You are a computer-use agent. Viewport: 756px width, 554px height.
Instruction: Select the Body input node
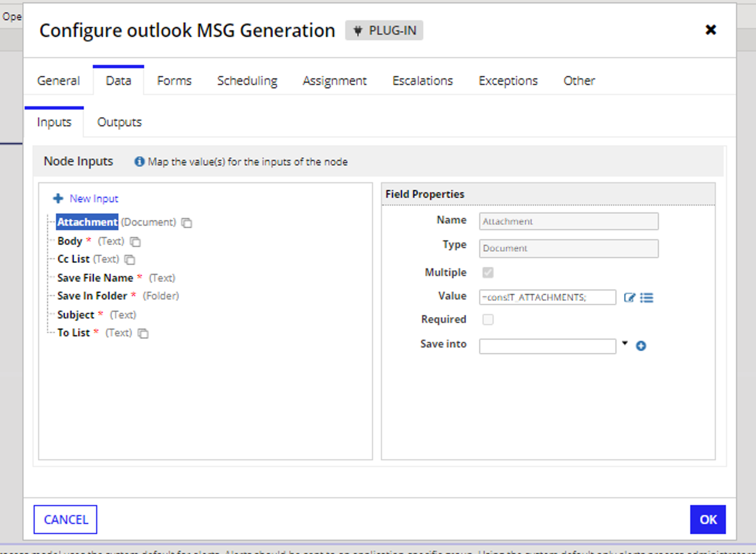click(70, 241)
